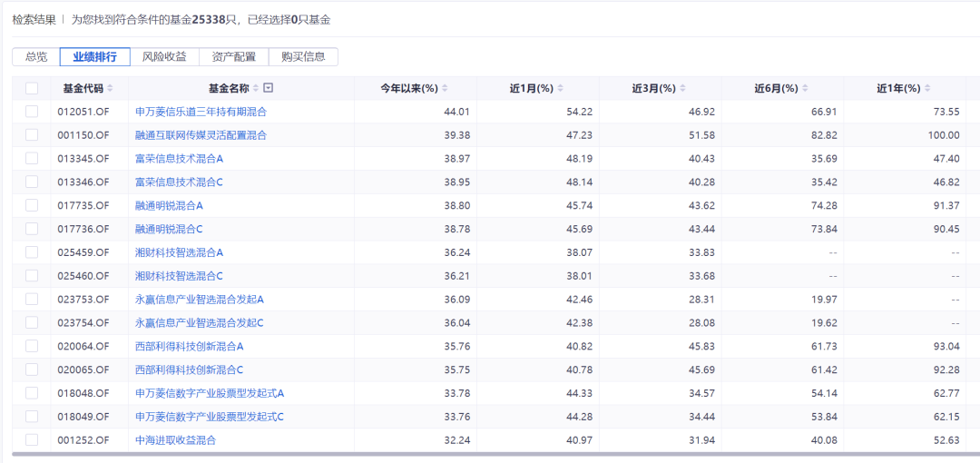The width and height of the screenshot is (980, 463).
Task: Sort by 近6月(%) sort arrows
Action: [806, 88]
